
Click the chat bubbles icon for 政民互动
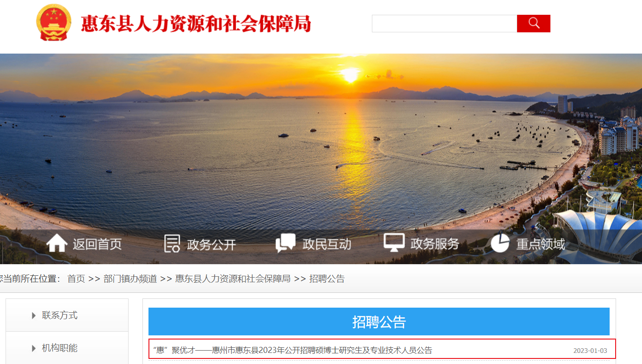(285, 243)
